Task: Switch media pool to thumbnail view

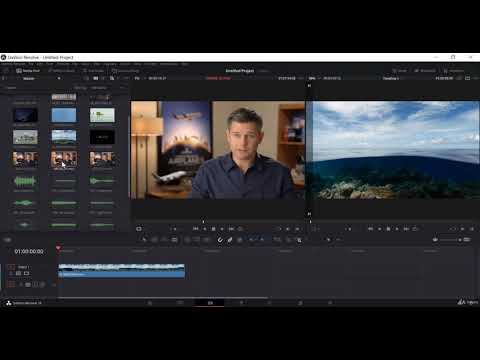Action: [x=96, y=78]
